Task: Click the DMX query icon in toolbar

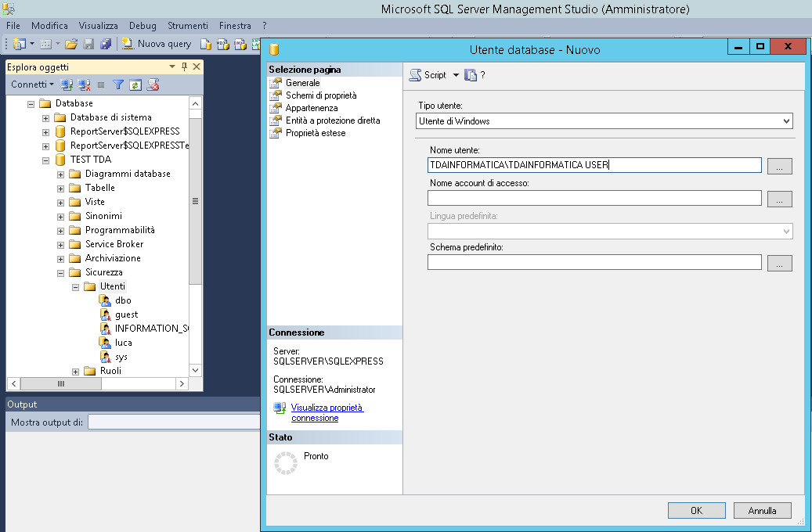Action: click(x=240, y=44)
